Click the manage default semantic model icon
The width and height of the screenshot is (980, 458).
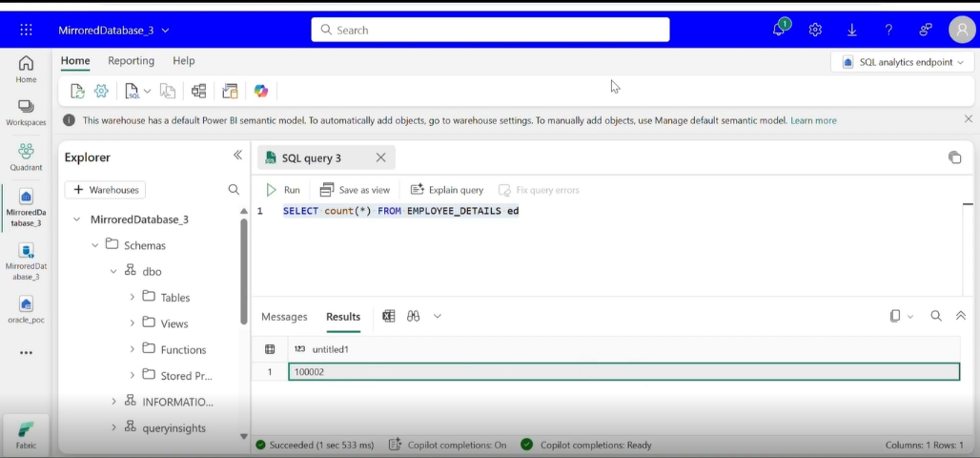(x=230, y=92)
